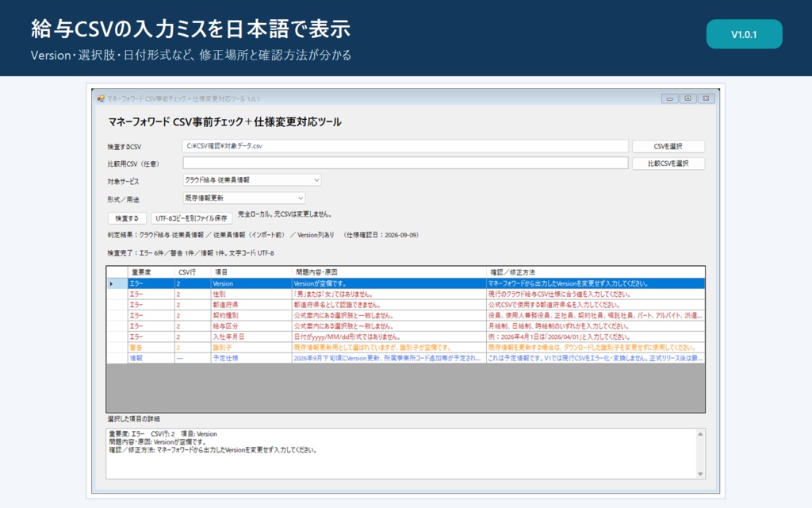Click the 'これは予定情報です。' cell
Image resolution: width=812 pixels, height=508 pixels.
point(595,358)
